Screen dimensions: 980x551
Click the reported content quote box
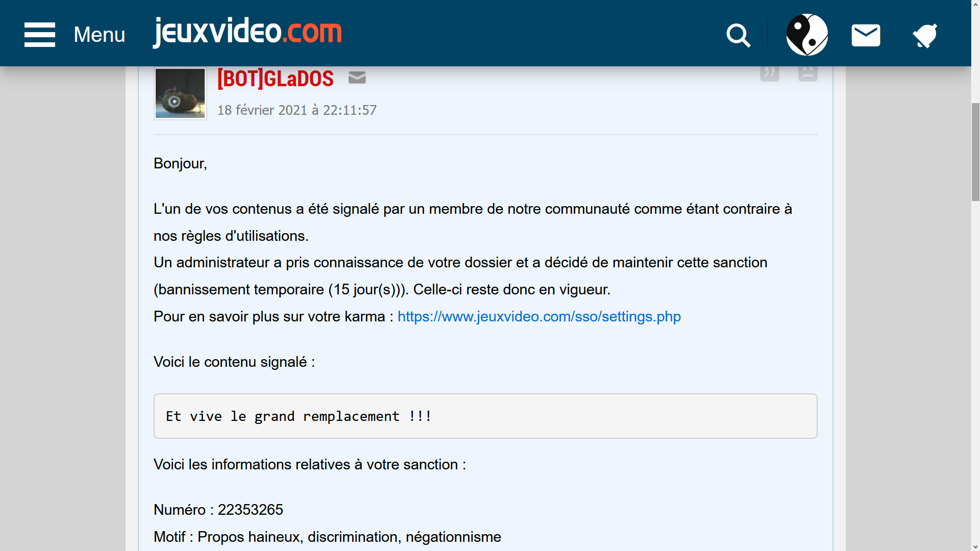pos(485,416)
